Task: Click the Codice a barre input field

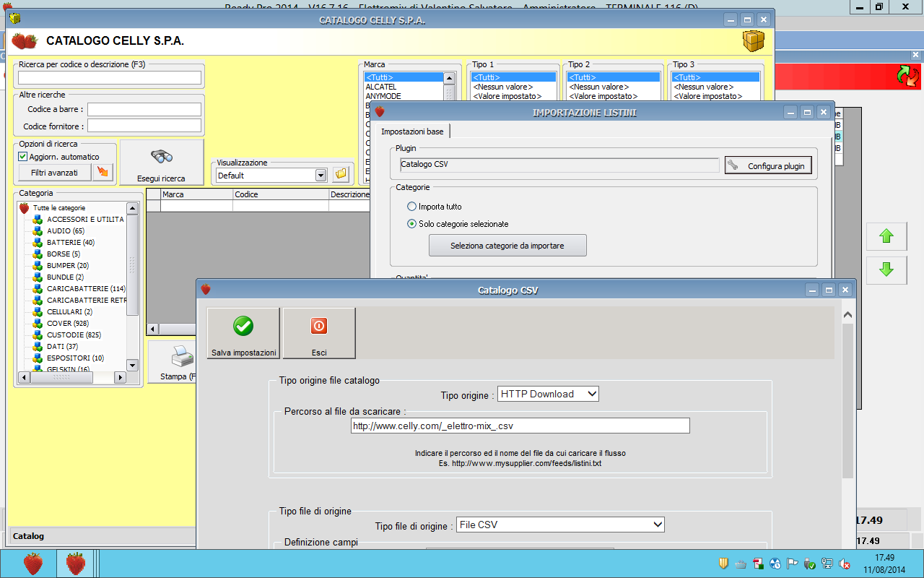Action: point(144,109)
